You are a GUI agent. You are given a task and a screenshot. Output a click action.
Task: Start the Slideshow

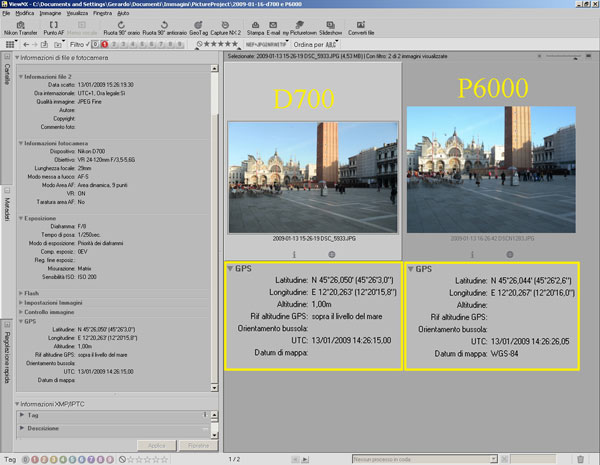click(330, 28)
